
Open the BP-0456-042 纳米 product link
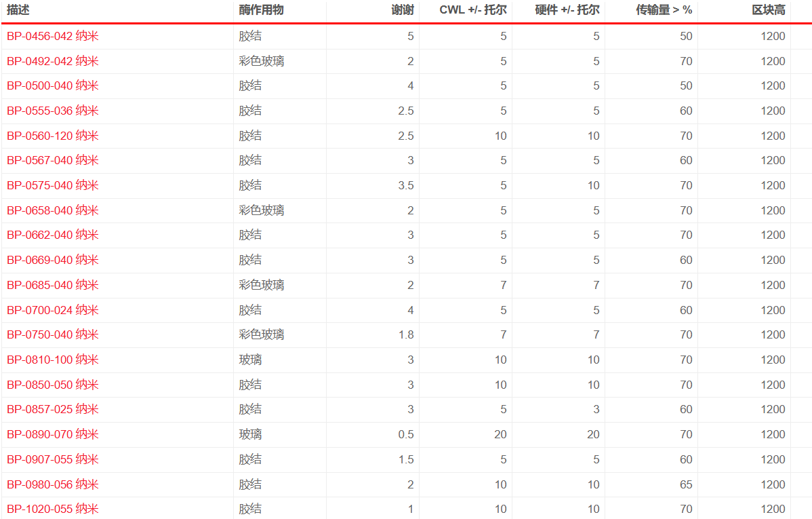(52, 36)
